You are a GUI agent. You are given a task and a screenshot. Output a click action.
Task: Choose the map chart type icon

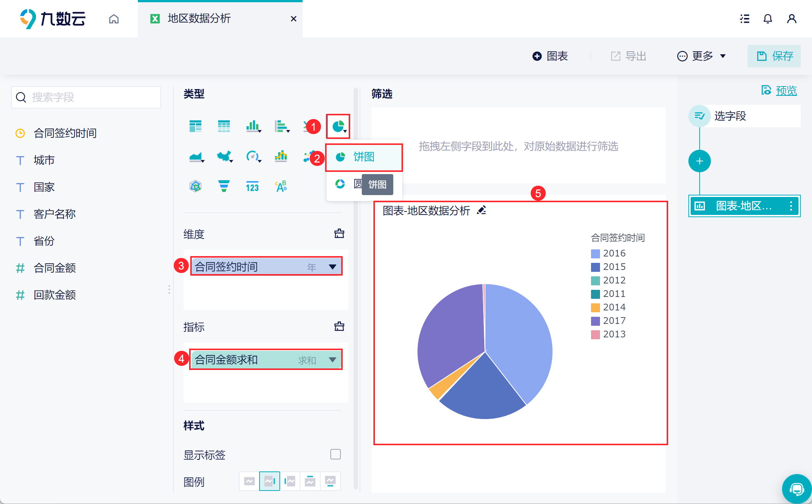(x=224, y=156)
